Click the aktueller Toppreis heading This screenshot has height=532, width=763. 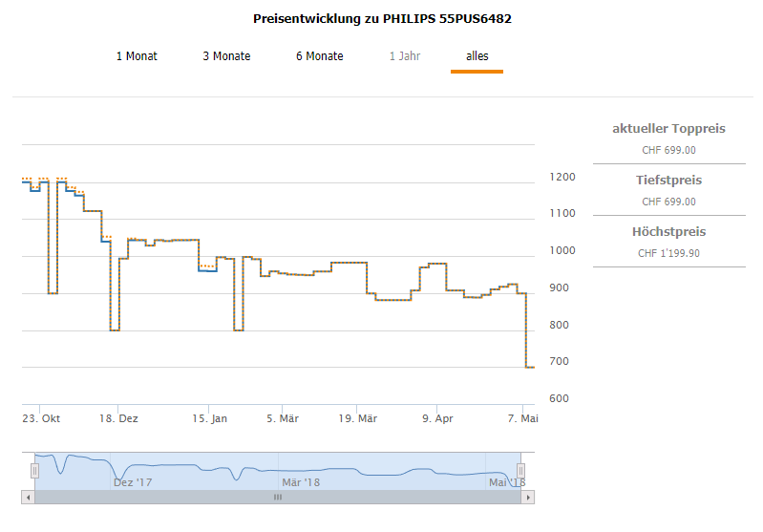tap(668, 129)
